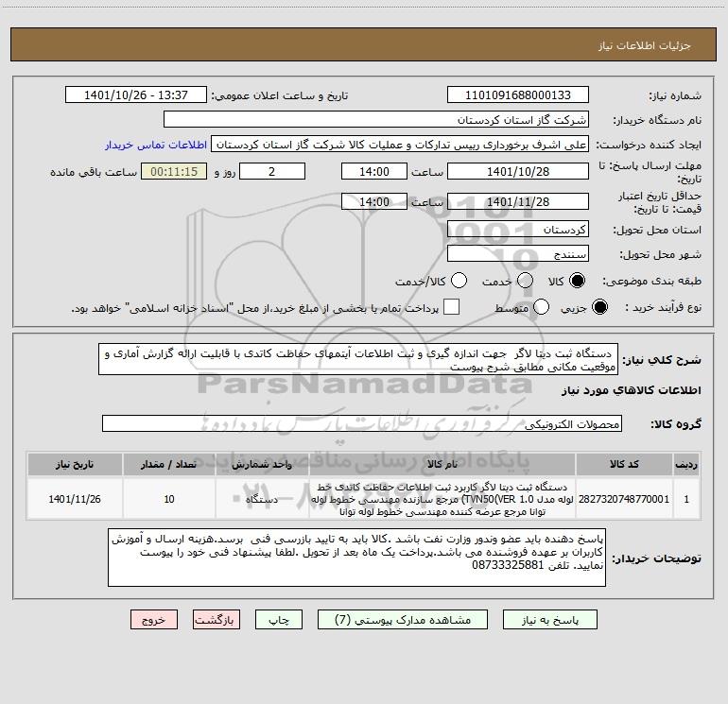Click the delivery city field سنندج
Image resolution: width=728 pixels, height=704 pixels.
coord(518,254)
